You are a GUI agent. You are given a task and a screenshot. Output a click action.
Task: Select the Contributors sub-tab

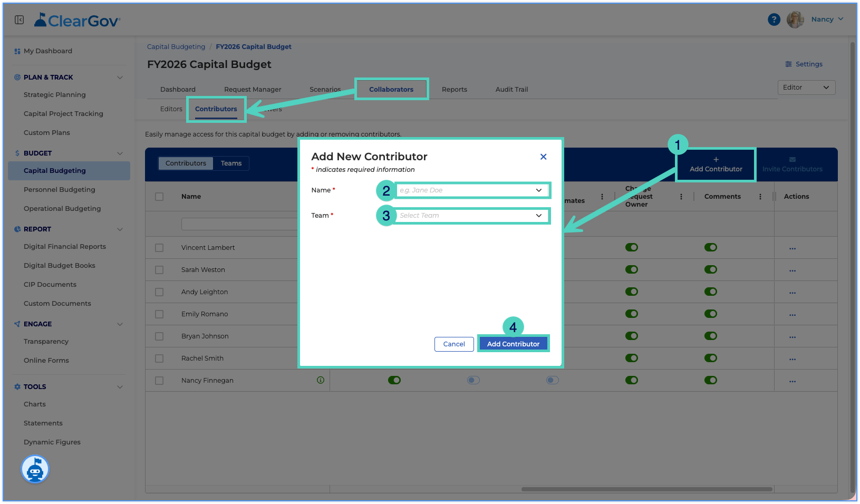pos(216,109)
